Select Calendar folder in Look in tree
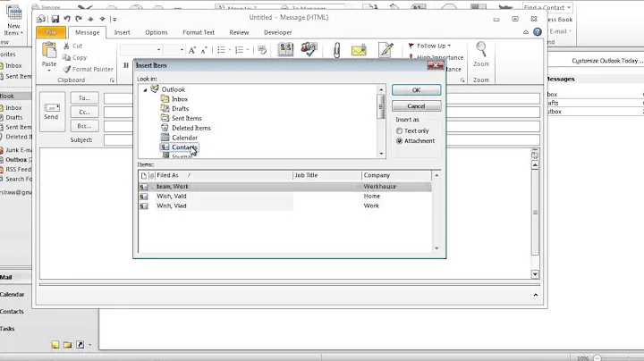 click(184, 138)
